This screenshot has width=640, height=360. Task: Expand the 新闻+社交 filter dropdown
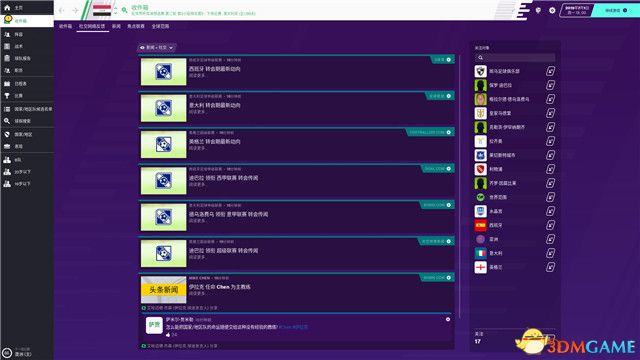pyautogui.click(x=157, y=47)
